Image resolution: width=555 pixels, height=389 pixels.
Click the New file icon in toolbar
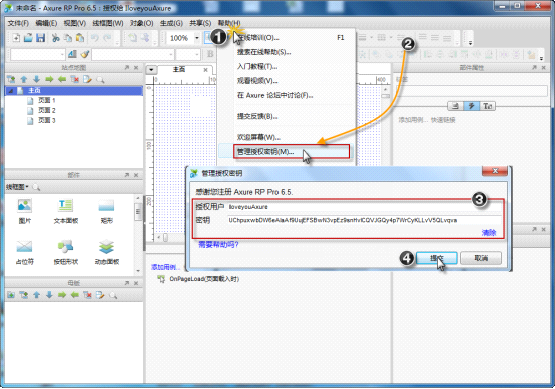click(x=16, y=38)
